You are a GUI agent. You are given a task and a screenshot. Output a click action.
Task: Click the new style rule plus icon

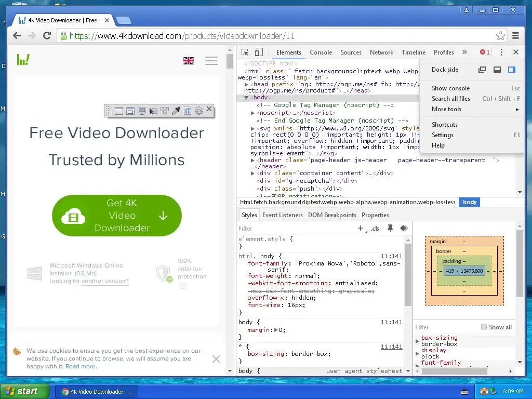(361, 229)
